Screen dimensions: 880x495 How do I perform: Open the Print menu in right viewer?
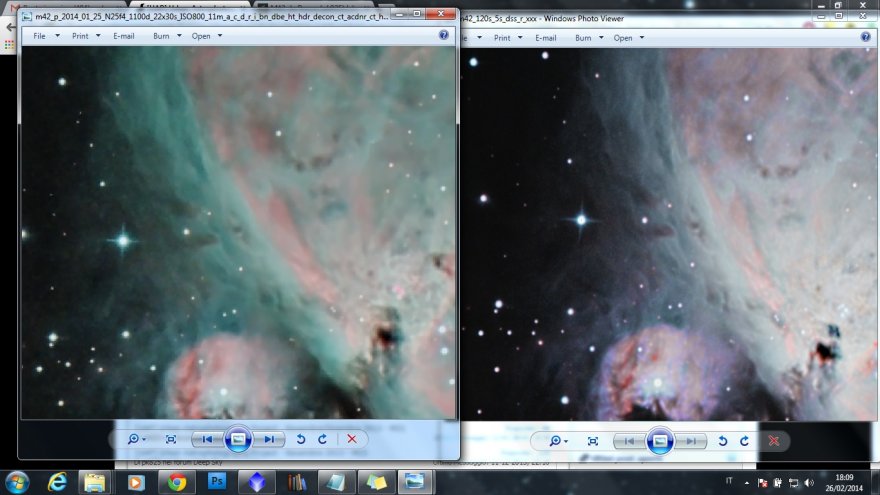coord(502,38)
